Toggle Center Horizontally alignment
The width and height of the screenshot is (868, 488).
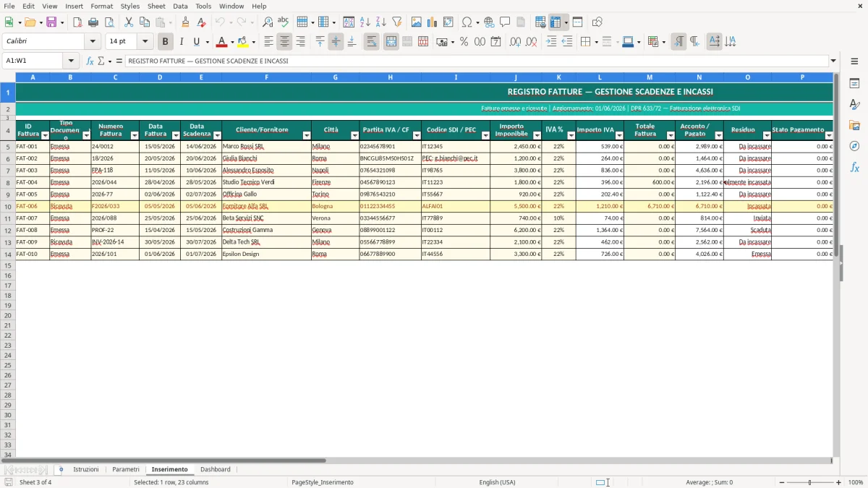(285, 42)
